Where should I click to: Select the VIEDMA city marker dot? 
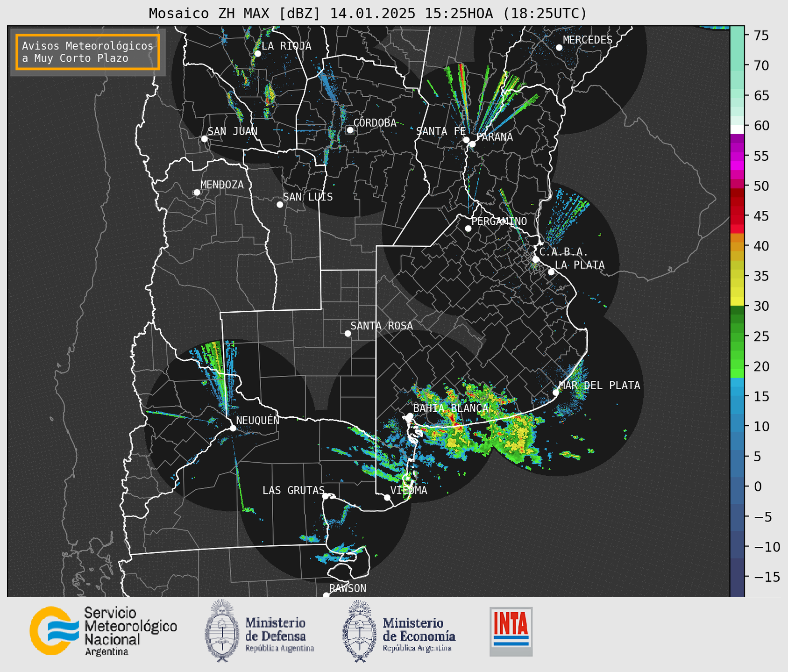pos(387,497)
